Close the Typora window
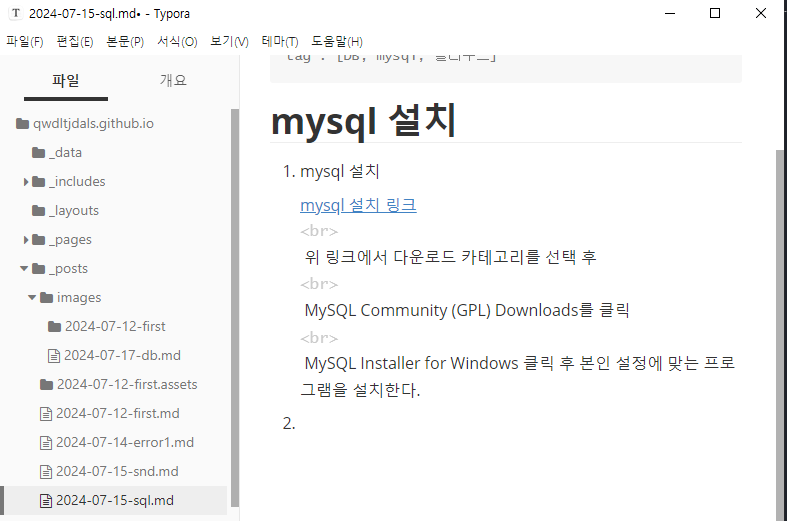Viewport: 787px width, 521px height. pos(761,14)
